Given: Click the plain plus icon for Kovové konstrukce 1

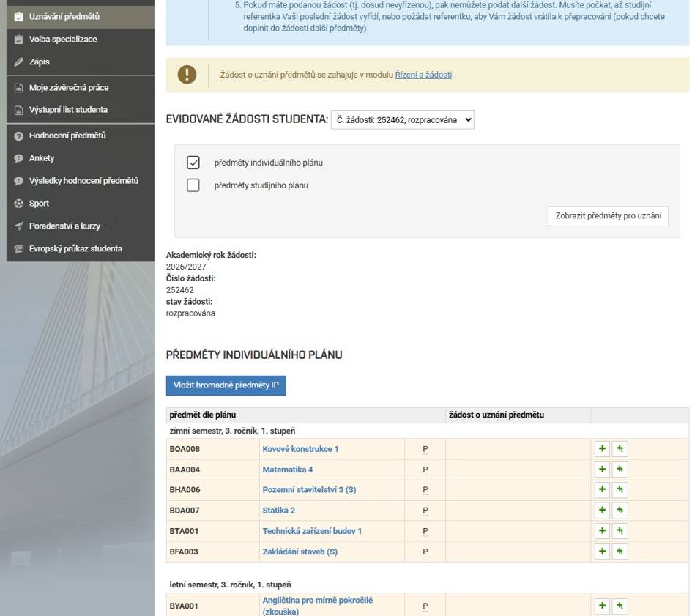Looking at the screenshot, I should click(602, 449).
